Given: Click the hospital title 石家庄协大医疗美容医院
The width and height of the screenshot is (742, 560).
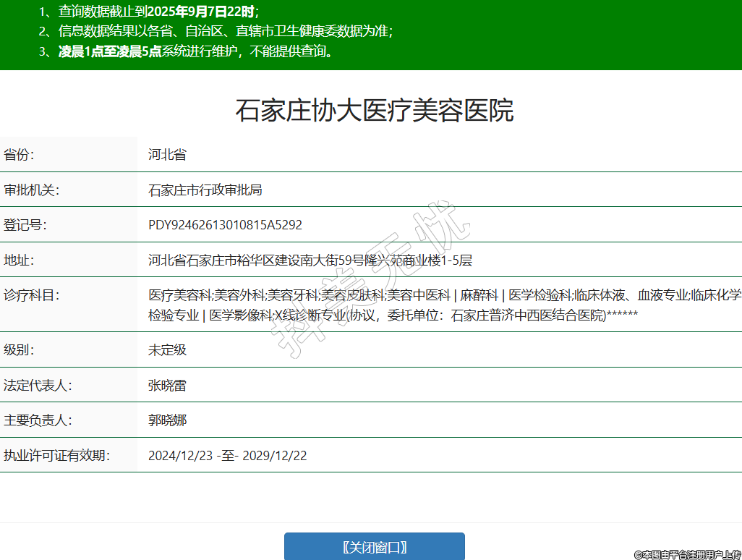Looking at the screenshot, I should [x=374, y=111].
